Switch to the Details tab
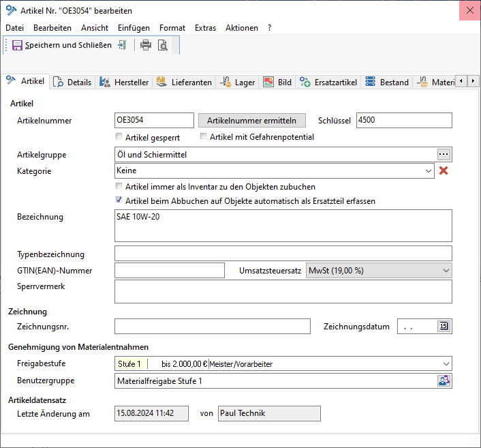Image resolution: width=481 pixels, height=448 pixels. 72,83
